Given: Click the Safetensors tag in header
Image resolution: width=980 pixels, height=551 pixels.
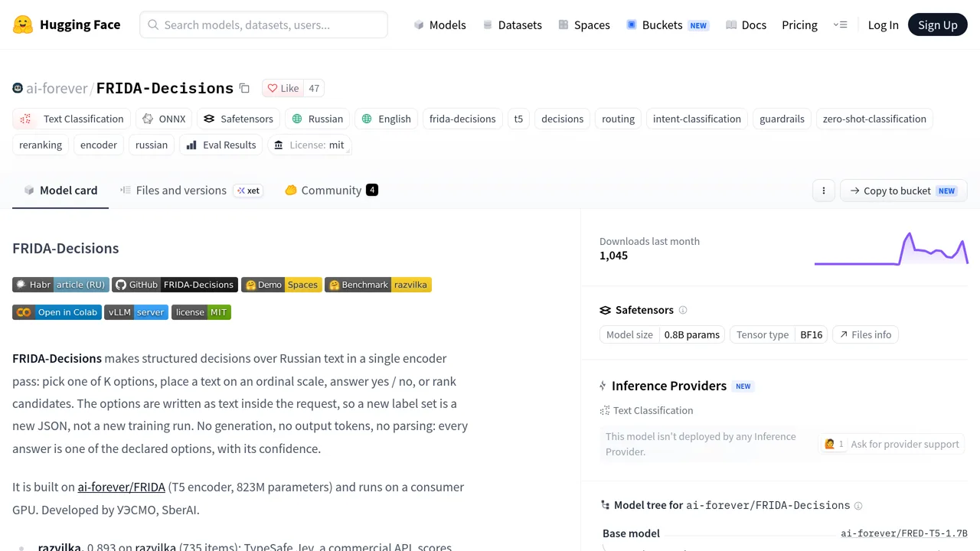Looking at the screenshot, I should 238,119.
